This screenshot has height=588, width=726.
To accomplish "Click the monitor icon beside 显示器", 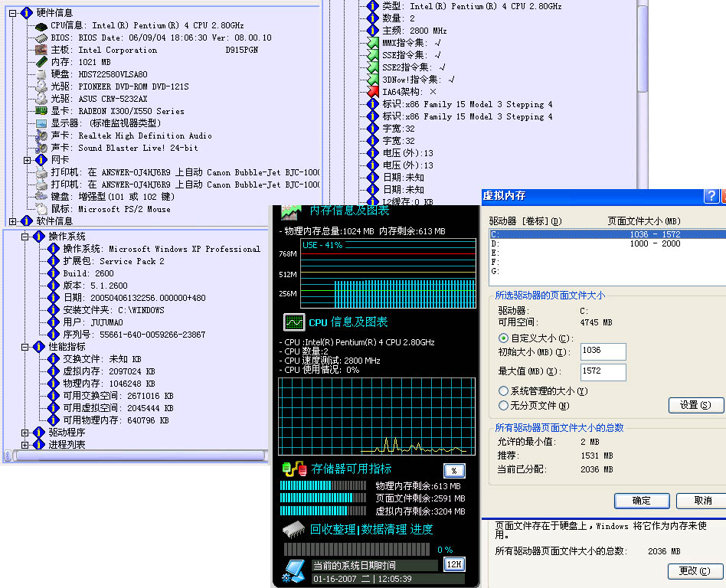I will tap(41, 123).
